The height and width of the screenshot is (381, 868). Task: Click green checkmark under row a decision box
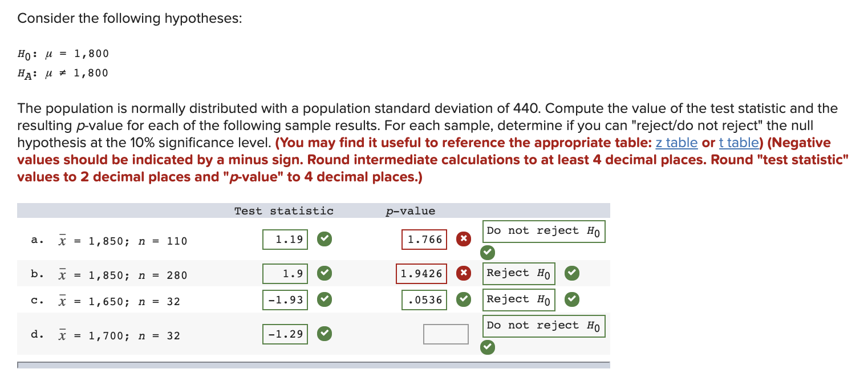pyautogui.click(x=488, y=253)
